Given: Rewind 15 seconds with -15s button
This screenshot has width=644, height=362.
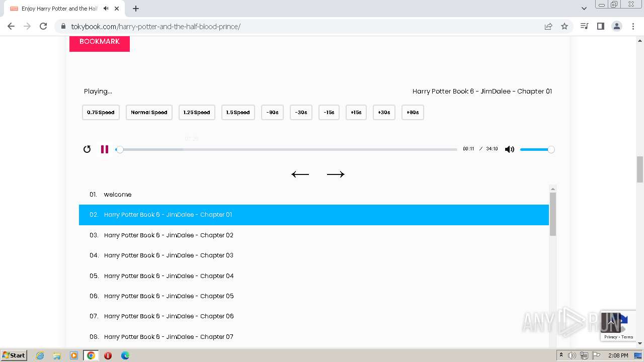Looking at the screenshot, I should click(329, 113).
